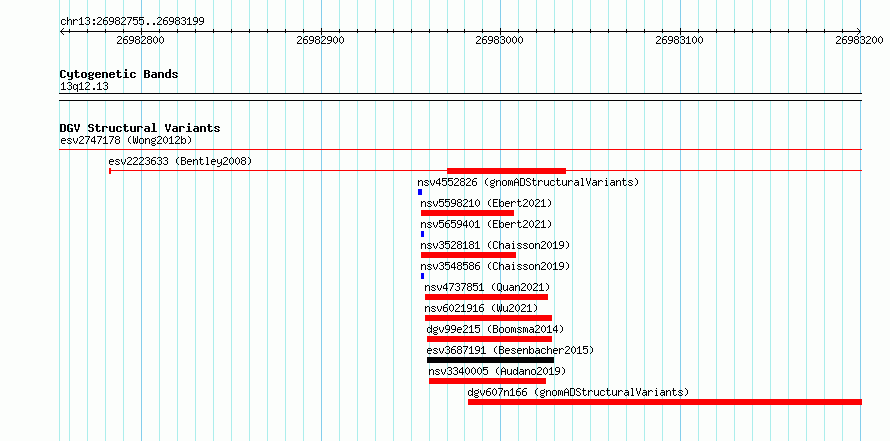890x441 pixels.
Task: Open nsv4737851 (Quan2021) label
Action: click(x=487, y=287)
